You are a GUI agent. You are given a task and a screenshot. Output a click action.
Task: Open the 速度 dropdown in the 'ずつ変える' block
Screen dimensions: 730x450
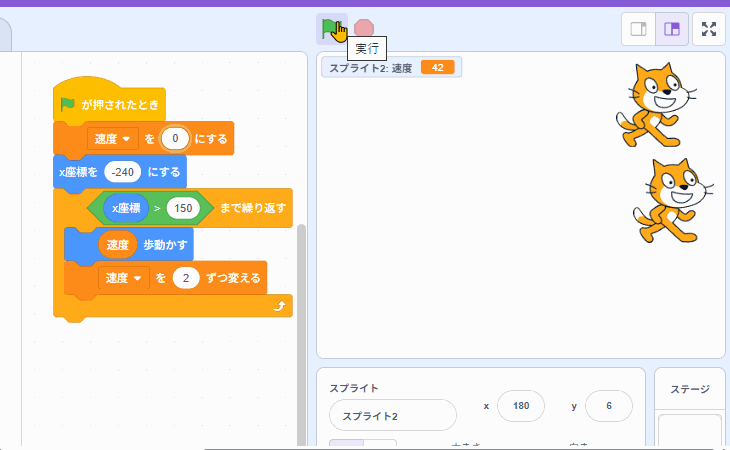coord(124,278)
